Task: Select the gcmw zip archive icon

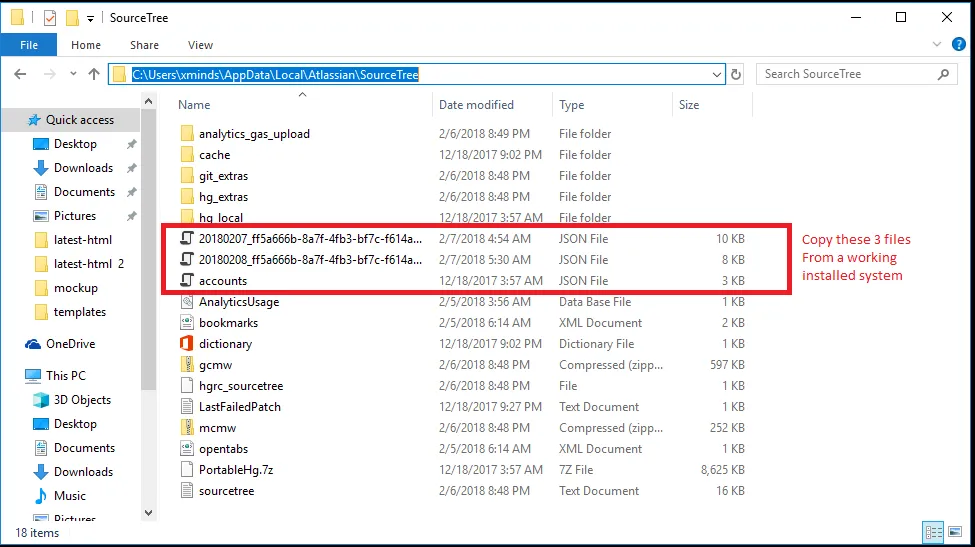Action: click(x=187, y=364)
